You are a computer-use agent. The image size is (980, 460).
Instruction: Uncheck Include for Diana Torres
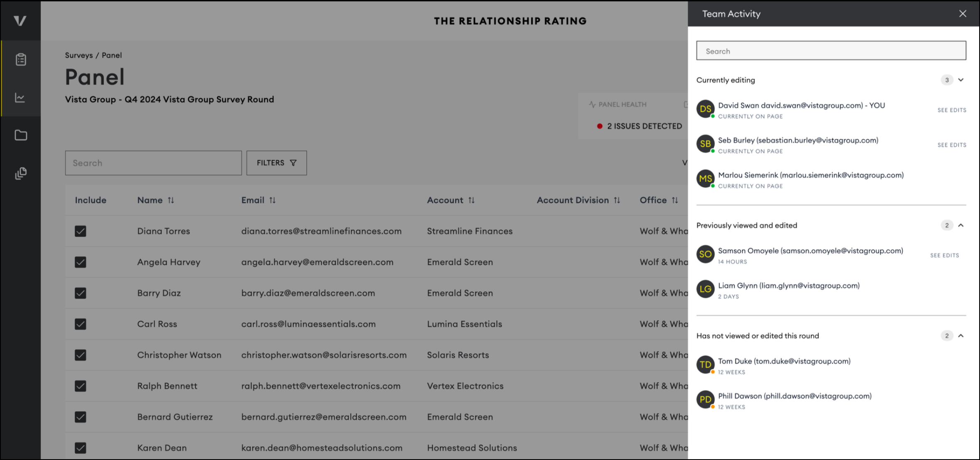tap(81, 231)
